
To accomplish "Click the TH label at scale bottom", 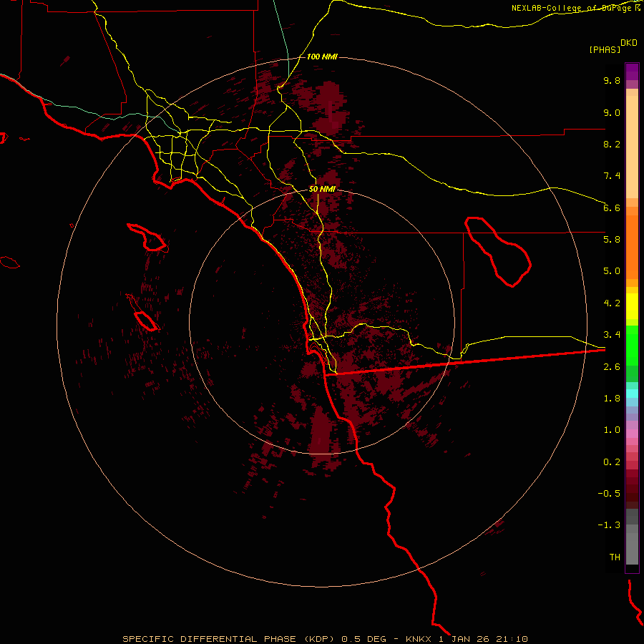I will [615, 557].
